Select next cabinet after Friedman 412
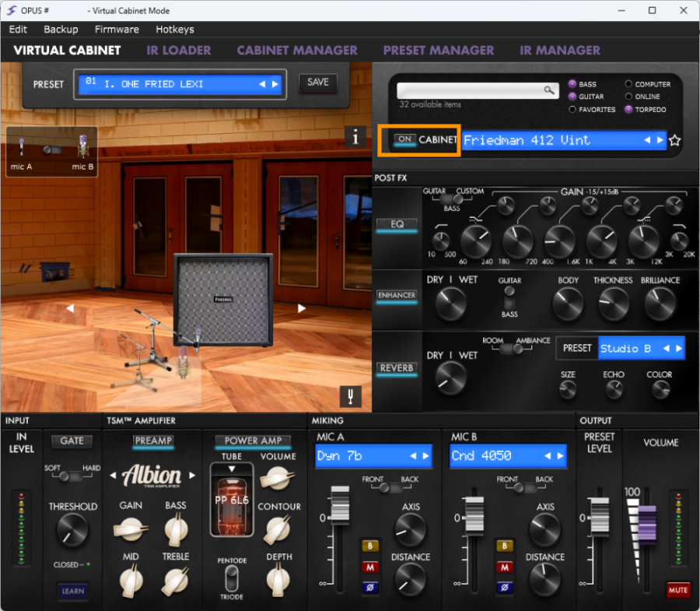The width and height of the screenshot is (700, 611). tap(660, 140)
